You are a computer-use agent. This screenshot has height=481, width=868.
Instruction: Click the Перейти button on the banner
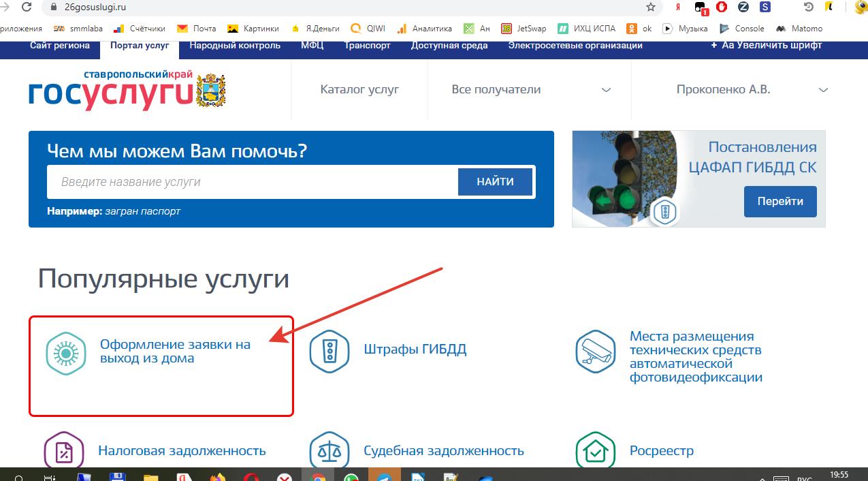click(779, 201)
